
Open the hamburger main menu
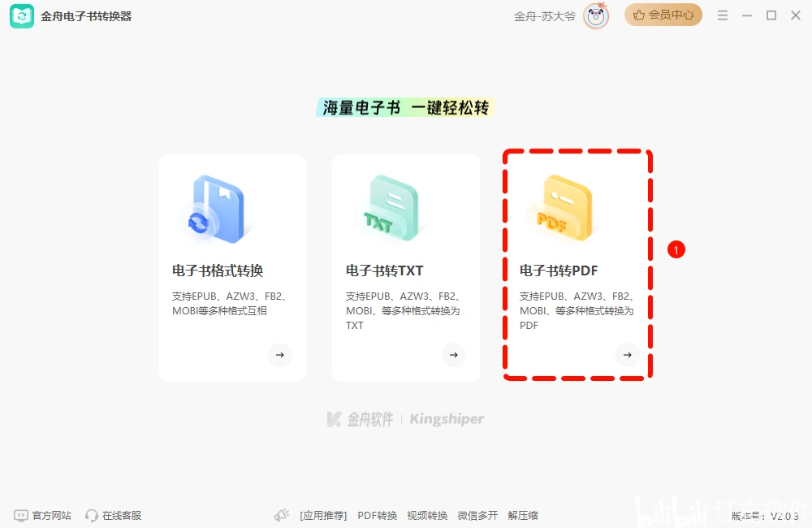coord(723,15)
